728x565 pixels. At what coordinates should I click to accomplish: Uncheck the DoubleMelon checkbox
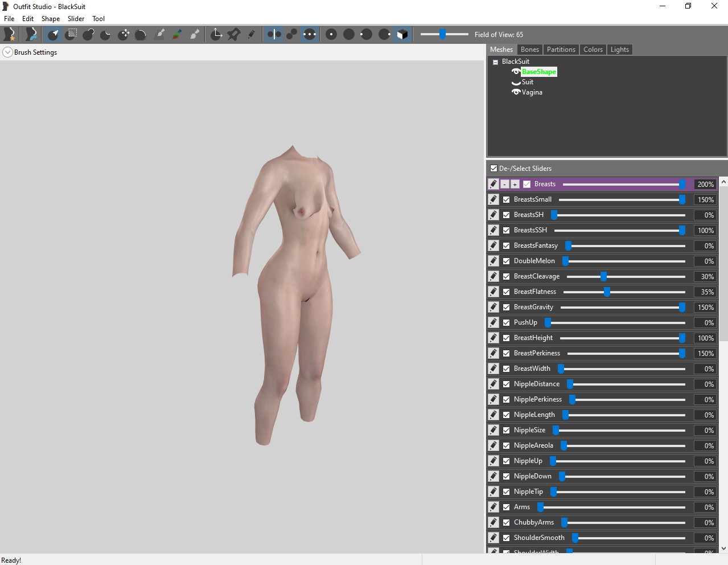(506, 261)
